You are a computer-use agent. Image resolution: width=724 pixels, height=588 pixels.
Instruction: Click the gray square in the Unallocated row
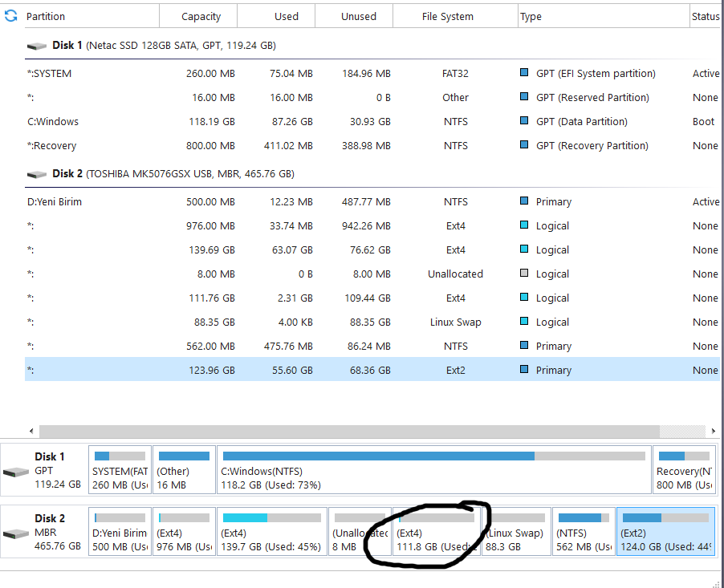point(524,273)
